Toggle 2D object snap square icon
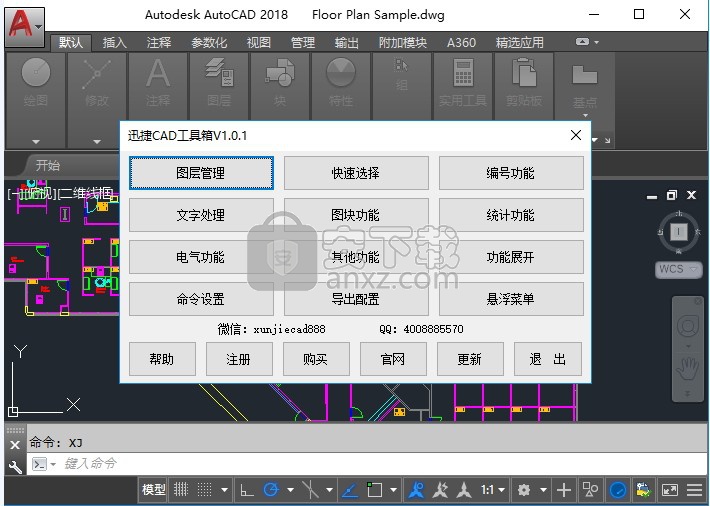Image resolution: width=710 pixels, height=506 pixels. (374, 490)
